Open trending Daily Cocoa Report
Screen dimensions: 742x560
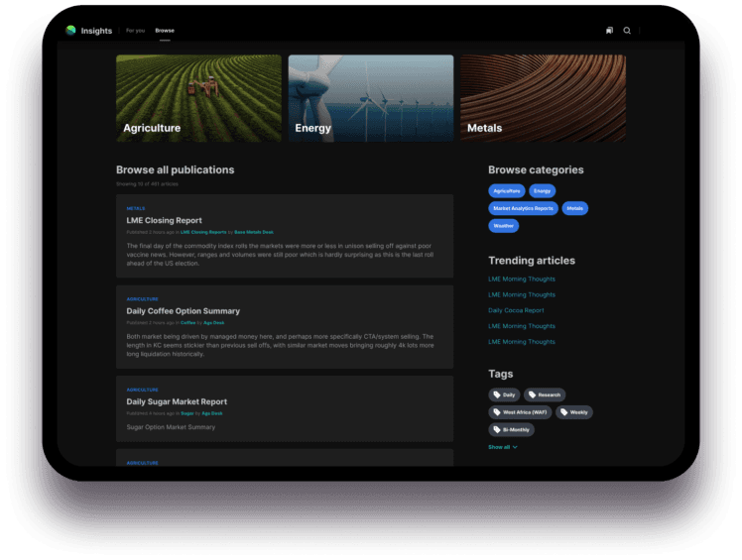(516, 310)
